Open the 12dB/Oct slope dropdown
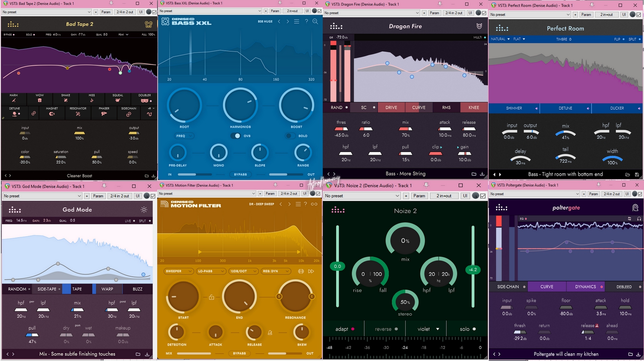644x361 pixels. 243,271
